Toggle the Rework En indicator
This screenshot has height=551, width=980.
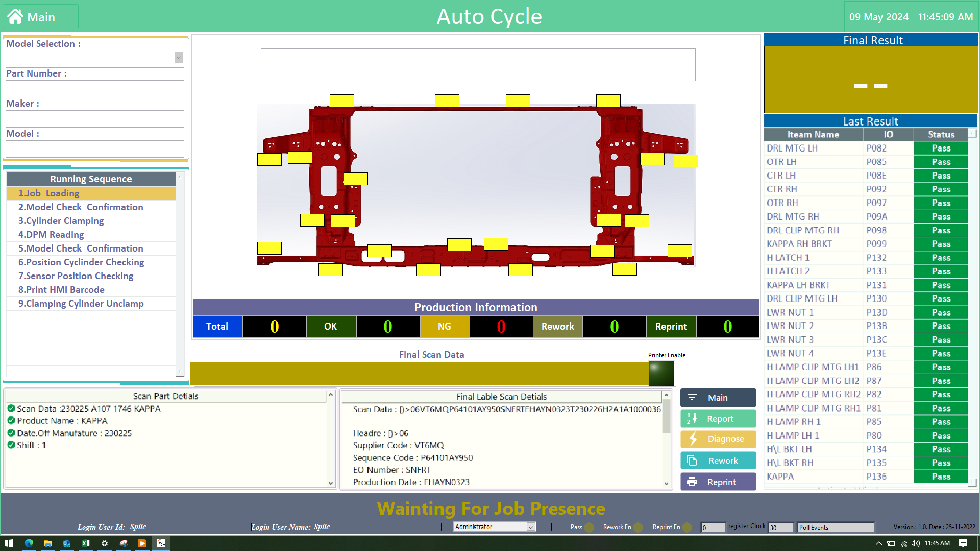pos(638,528)
